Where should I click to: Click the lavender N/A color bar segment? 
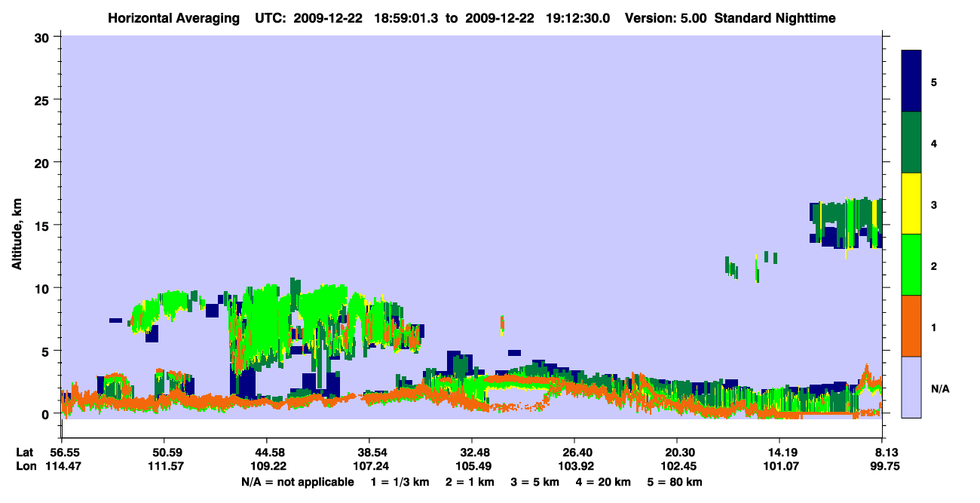[x=911, y=387]
